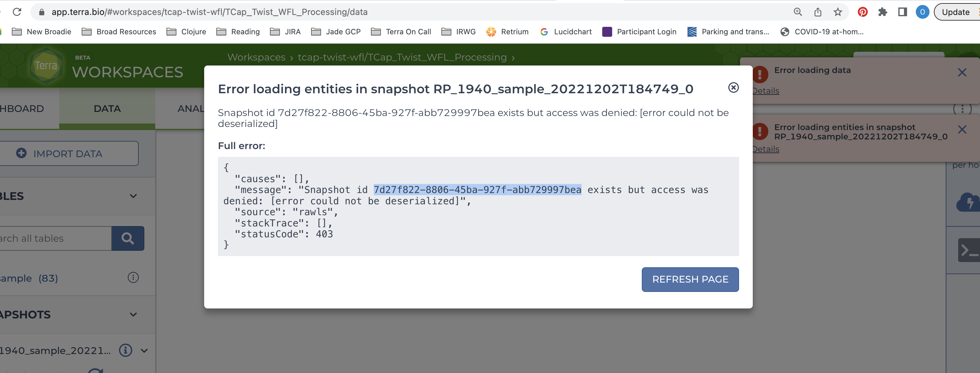The height and width of the screenshot is (373, 980).
Task: Click the Terra hexagon logo
Action: [46, 66]
